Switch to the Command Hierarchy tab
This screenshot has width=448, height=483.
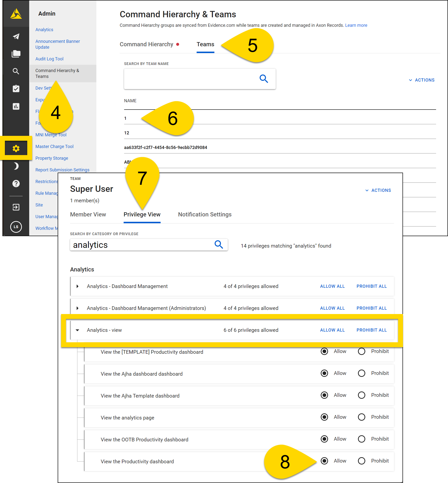tap(146, 44)
